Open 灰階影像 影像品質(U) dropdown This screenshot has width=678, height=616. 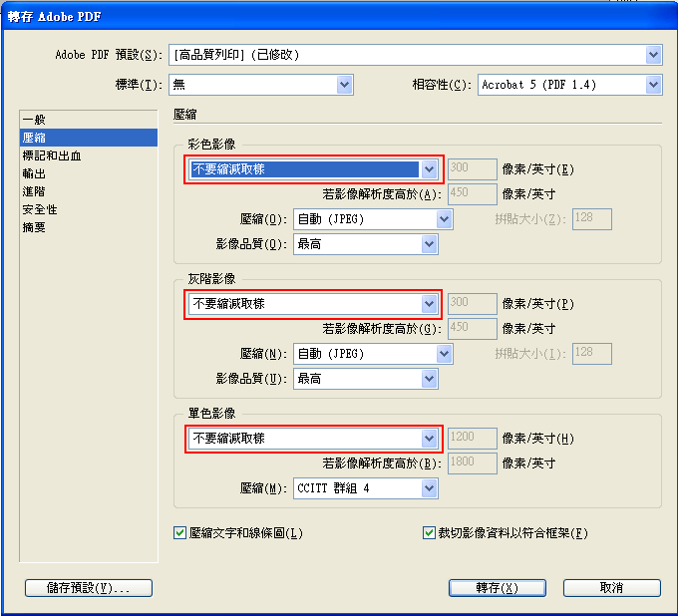click(366, 379)
